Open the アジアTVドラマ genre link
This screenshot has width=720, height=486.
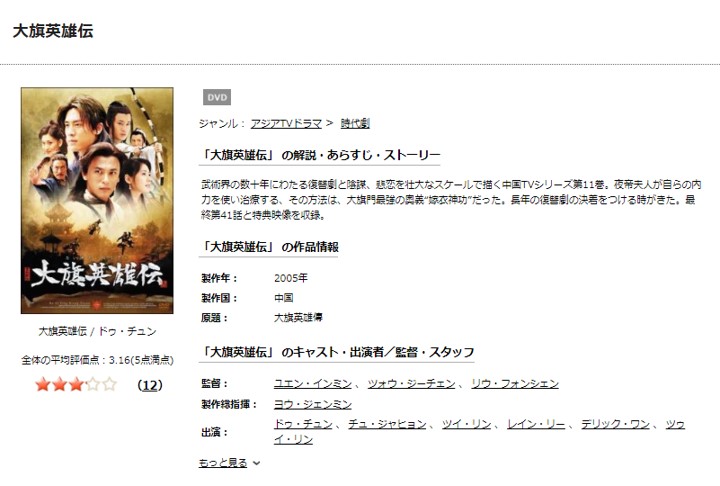click(286, 124)
